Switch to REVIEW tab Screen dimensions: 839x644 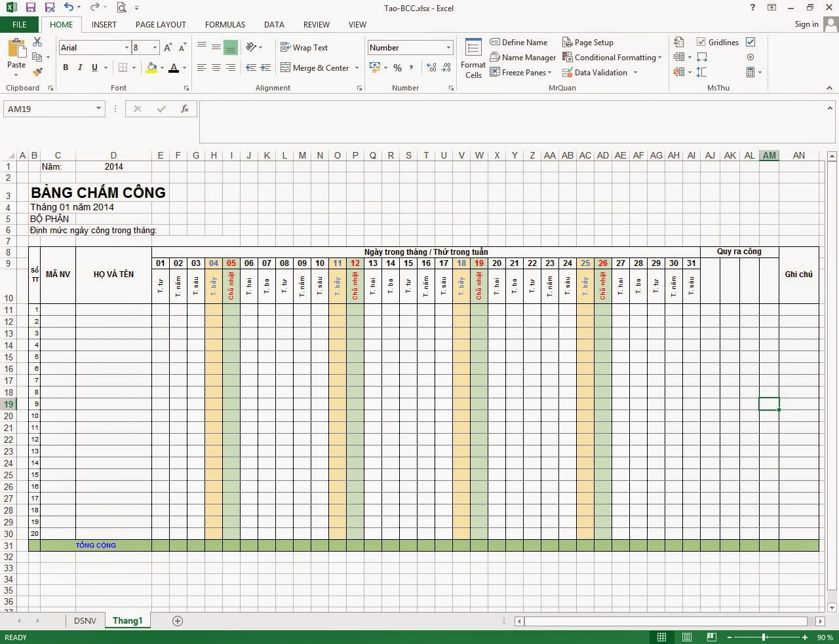coord(316,24)
